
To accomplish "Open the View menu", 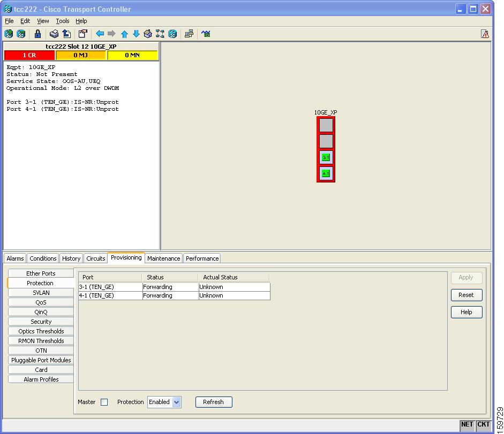I will pos(43,21).
